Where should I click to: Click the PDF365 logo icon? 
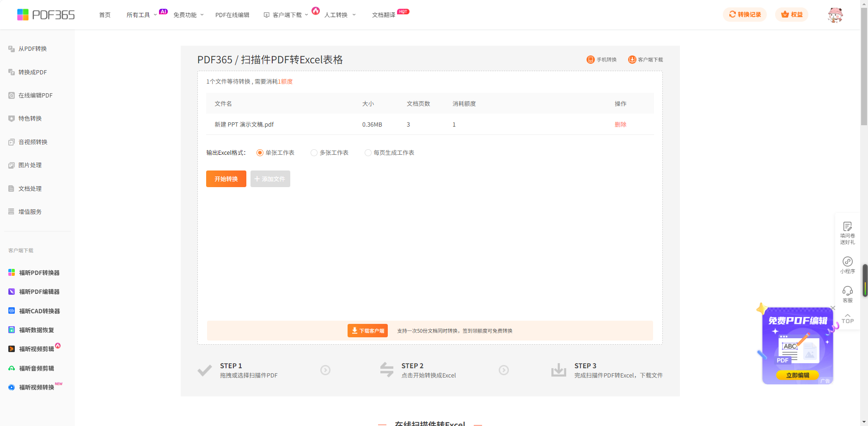click(x=23, y=15)
